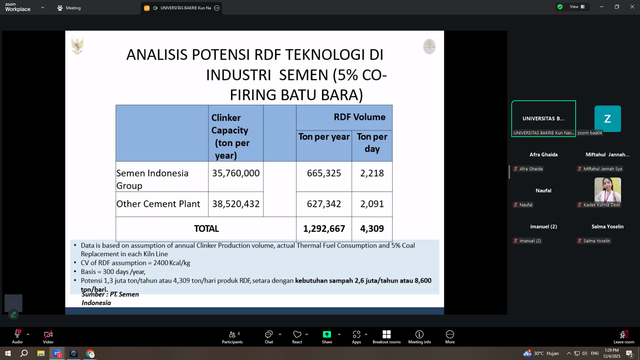Select Miftahul Jannah participant tile
The height and width of the screenshot is (360, 640).
click(607, 155)
